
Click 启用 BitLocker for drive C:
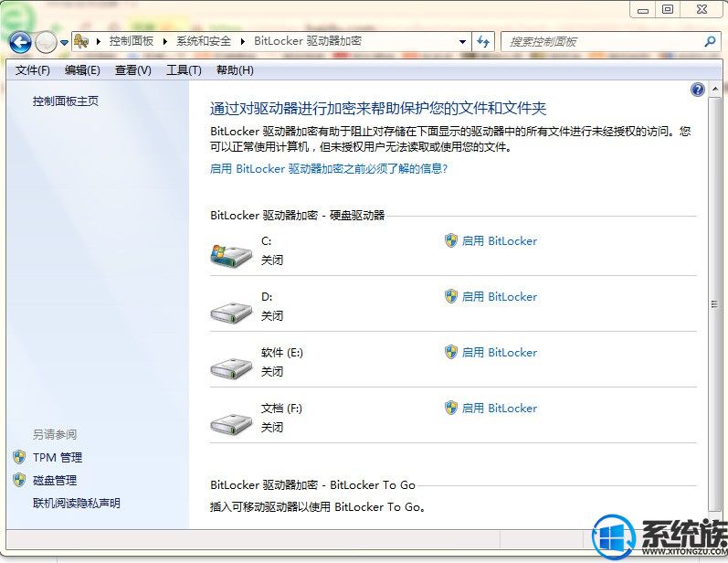coord(499,240)
